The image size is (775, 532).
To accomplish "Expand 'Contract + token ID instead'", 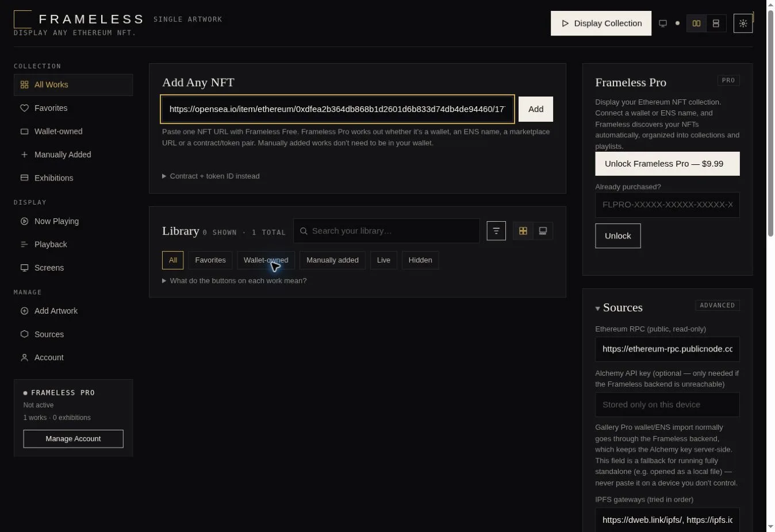I will point(211,176).
